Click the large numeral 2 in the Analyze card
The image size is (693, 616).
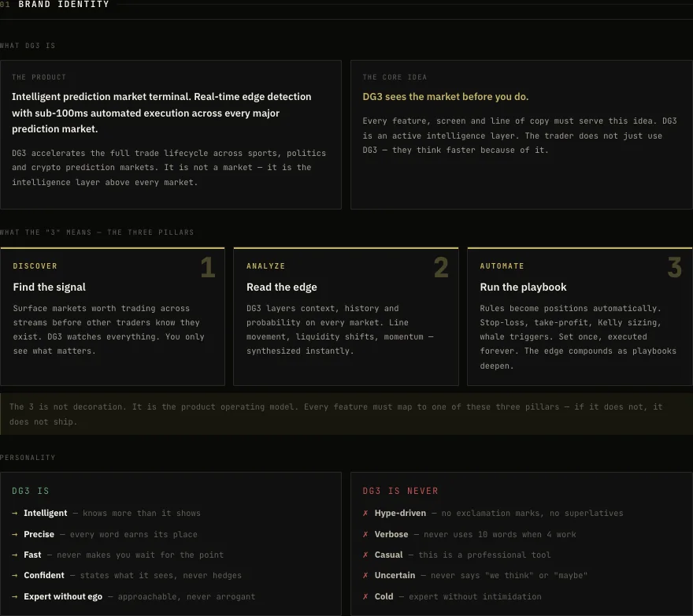pos(441,268)
